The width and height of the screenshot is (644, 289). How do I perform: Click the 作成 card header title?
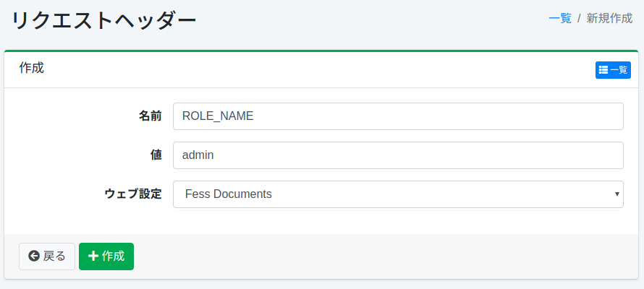tap(31, 69)
